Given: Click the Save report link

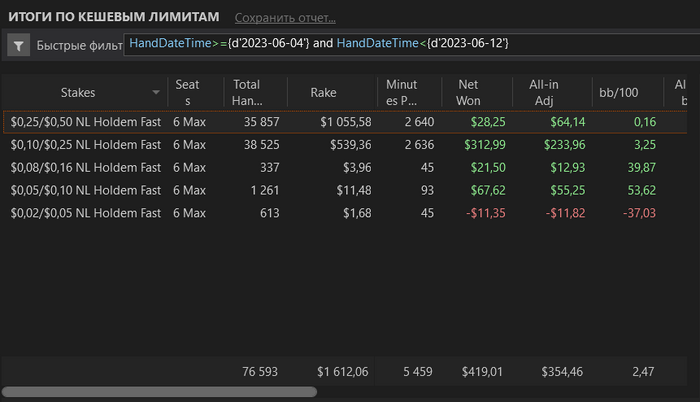Looking at the screenshot, I should tap(285, 18).
